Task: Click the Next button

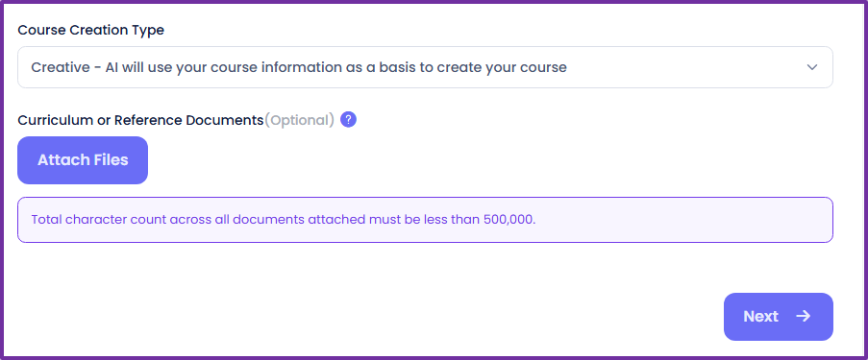Action: pyautogui.click(x=779, y=316)
